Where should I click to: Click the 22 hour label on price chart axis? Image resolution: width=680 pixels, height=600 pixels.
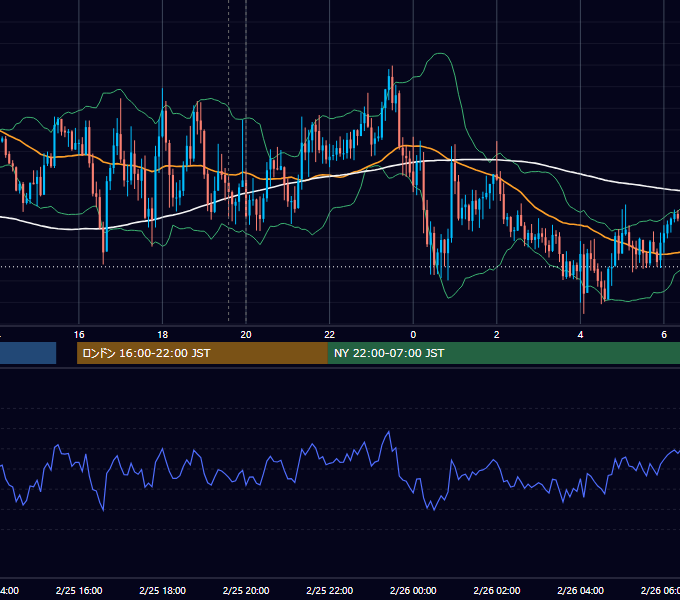330,335
